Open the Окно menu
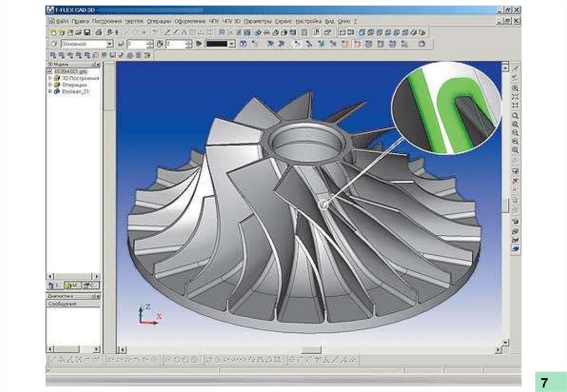The image size is (567, 392). tap(344, 22)
